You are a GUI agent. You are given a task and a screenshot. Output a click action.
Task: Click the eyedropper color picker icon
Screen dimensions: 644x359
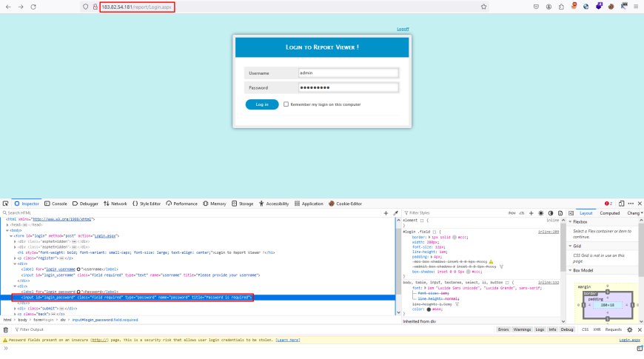pyautogui.click(x=395, y=212)
